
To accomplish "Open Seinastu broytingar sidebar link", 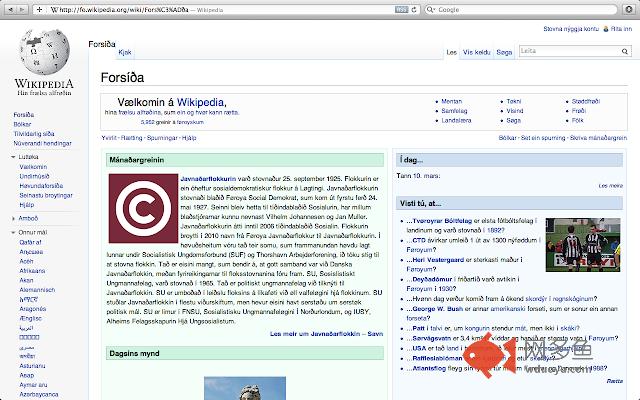I will pos(46,196).
